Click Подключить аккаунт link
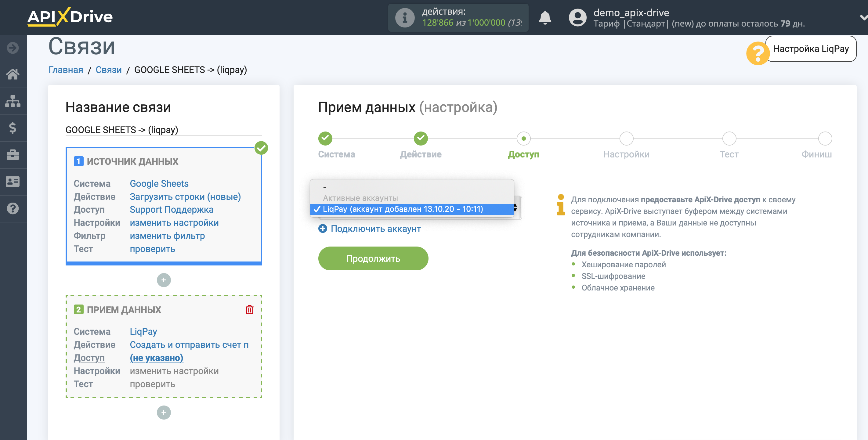The width and height of the screenshot is (868, 440). point(376,229)
